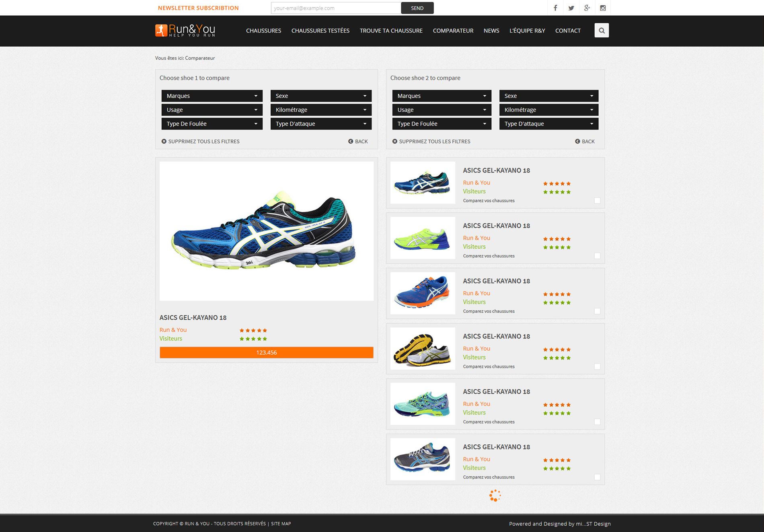Viewport: 764px width, 532px height.
Task: Click thumbnail of neon green shoe
Action: tap(423, 238)
